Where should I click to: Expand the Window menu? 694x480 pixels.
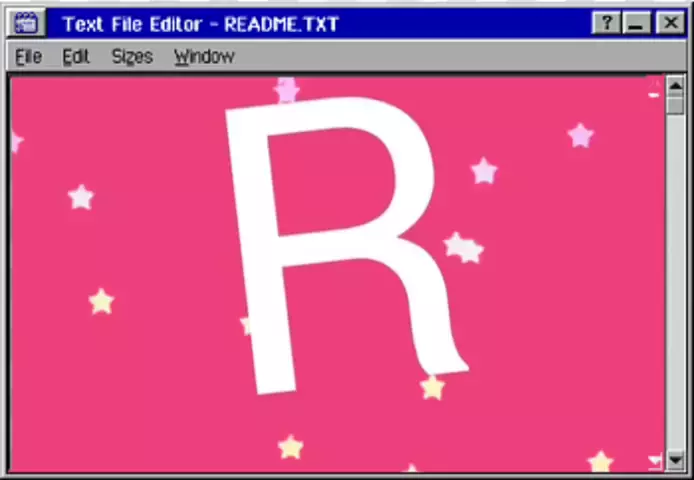(204, 57)
